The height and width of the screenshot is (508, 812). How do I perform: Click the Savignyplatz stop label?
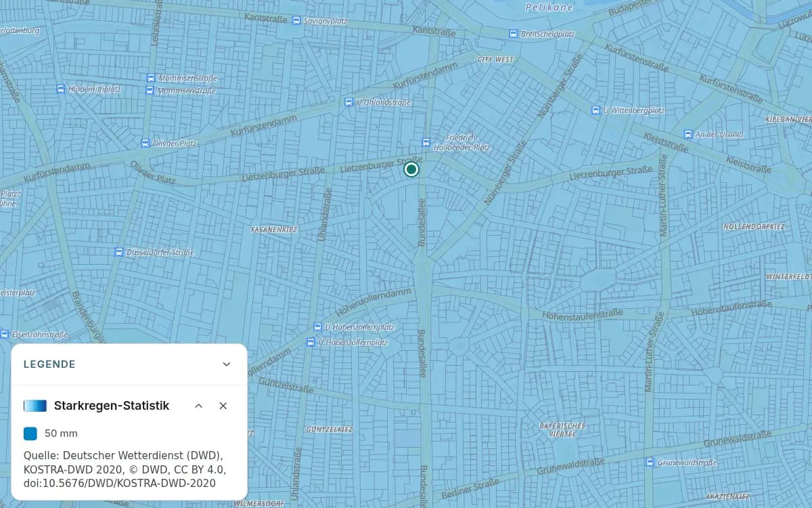[325, 21]
